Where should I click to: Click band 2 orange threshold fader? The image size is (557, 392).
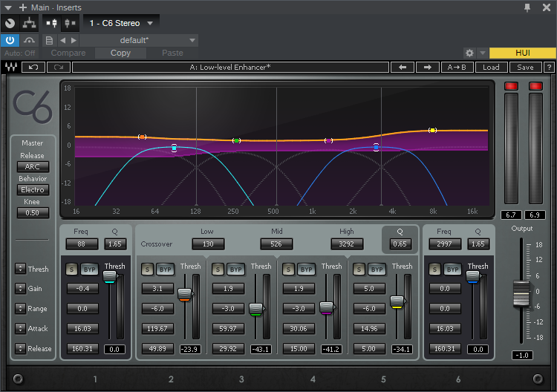[x=185, y=294]
